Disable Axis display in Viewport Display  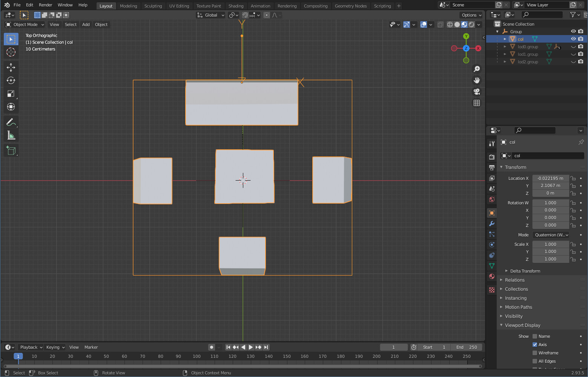[535, 344]
